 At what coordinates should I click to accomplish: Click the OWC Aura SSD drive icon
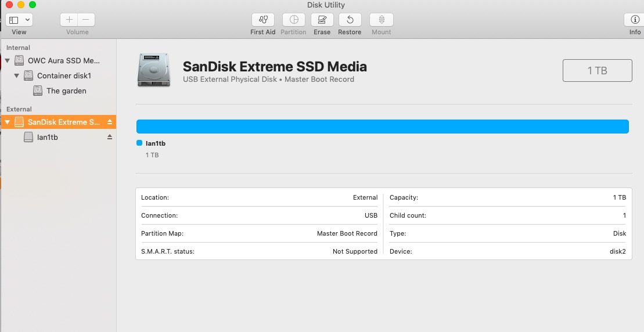click(19, 60)
